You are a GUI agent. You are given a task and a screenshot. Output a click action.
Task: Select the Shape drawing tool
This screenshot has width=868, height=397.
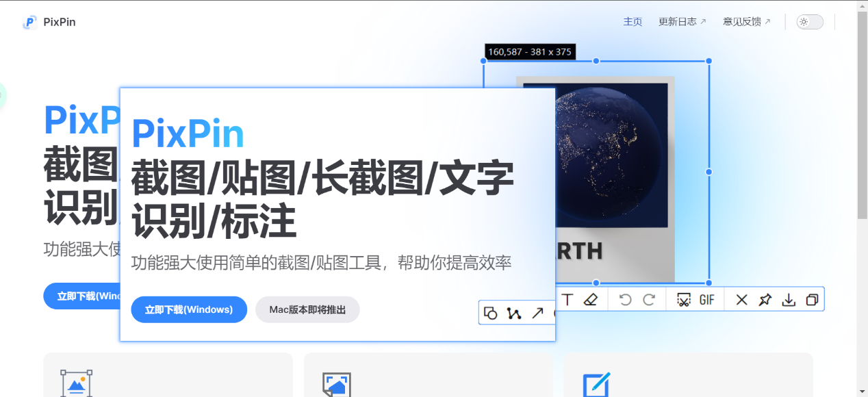click(490, 313)
